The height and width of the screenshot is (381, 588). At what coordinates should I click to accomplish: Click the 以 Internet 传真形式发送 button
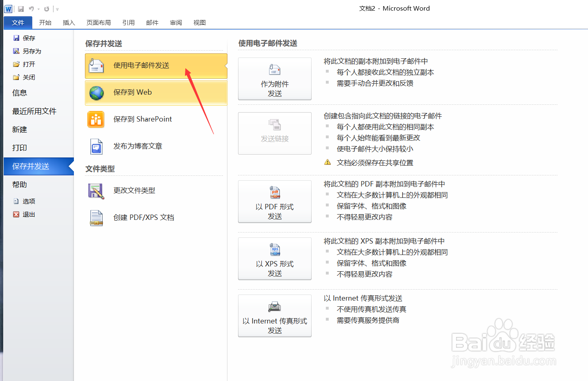point(275,316)
